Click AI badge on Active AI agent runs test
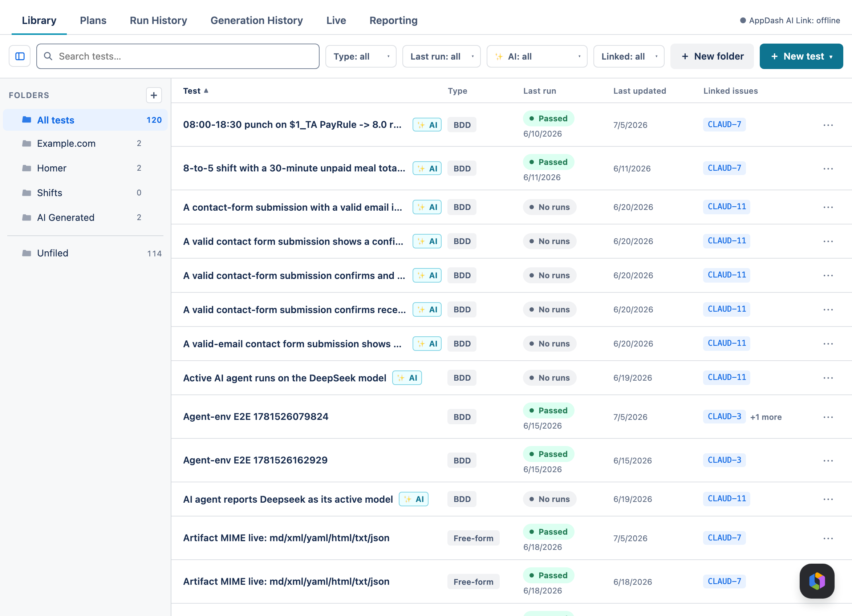 tap(407, 378)
